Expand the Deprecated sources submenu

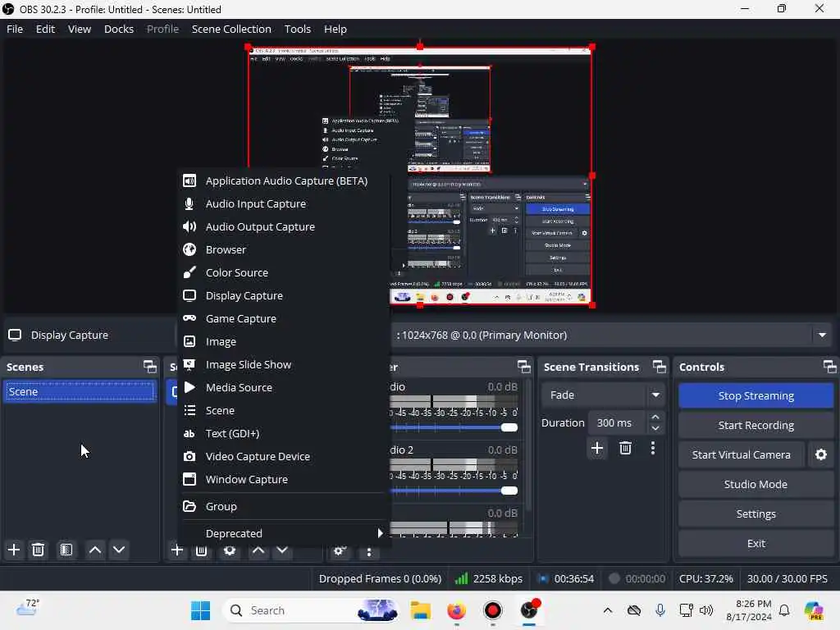(x=284, y=533)
